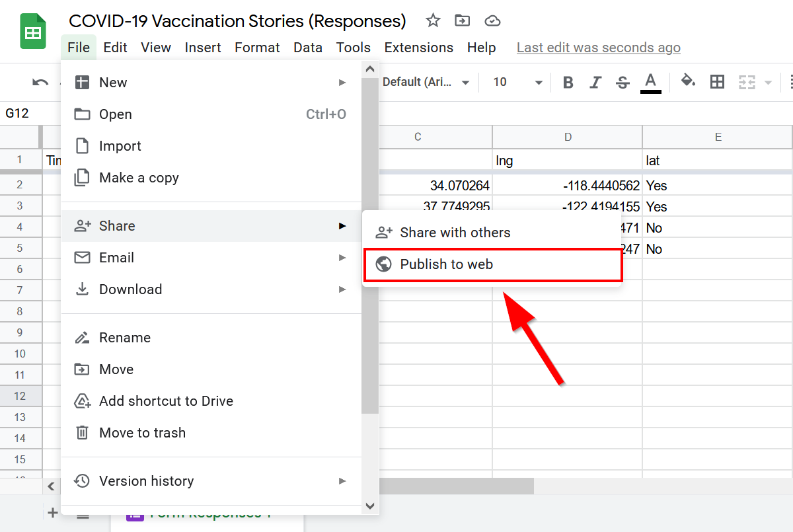Open the text color picker
Screen dimensions: 793x532
point(651,83)
